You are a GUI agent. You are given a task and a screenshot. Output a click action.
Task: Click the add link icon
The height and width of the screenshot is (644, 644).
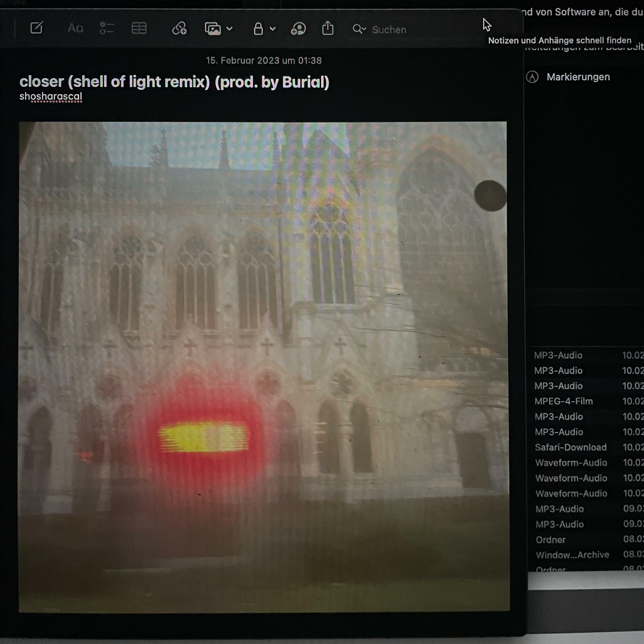coord(179,29)
